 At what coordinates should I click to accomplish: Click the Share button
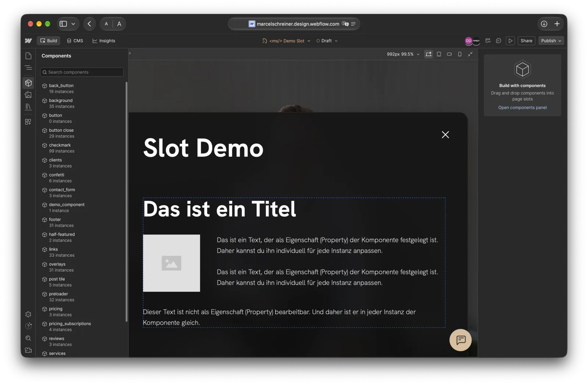pos(526,41)
